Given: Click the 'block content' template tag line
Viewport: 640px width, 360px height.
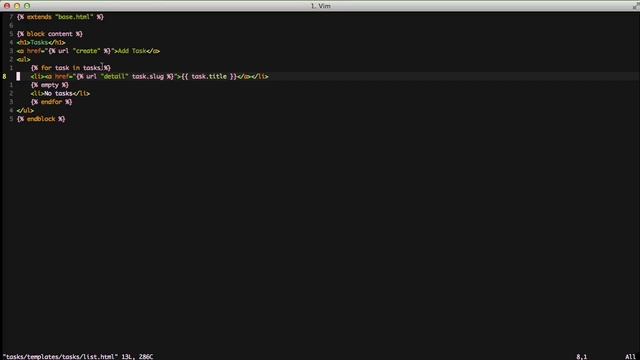Looking at the screenshot, I should click(x=50, y=34).
